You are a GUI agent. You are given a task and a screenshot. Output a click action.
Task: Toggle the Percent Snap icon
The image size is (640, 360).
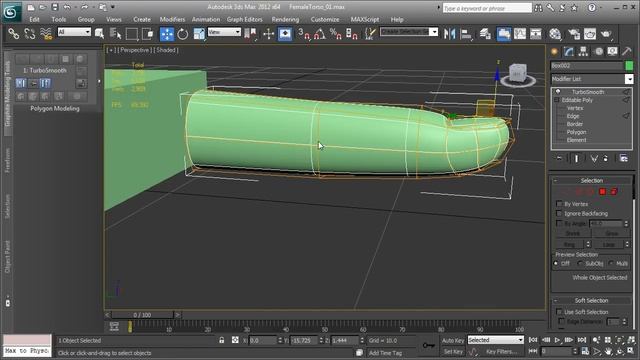pyautogui.click(x=336, y=33)
